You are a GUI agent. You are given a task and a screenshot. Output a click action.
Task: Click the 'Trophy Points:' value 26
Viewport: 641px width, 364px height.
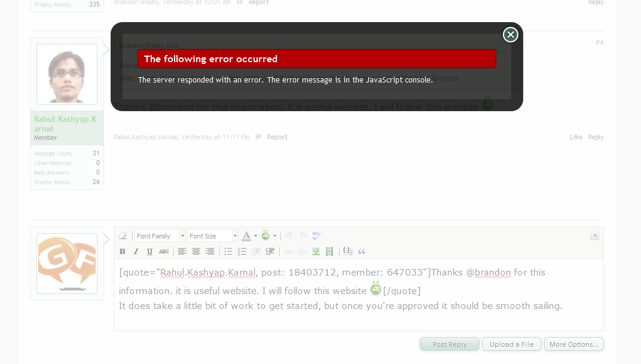(x=96, y=182)
